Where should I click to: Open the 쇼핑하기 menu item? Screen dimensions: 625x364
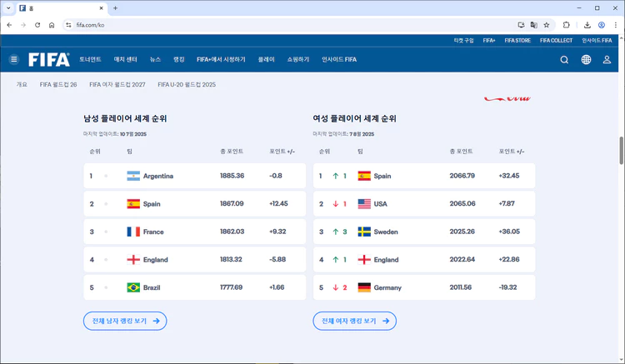click(297, 59)
